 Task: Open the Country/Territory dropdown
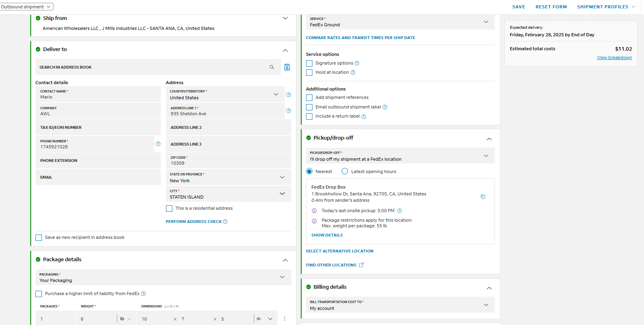tap(225, 95)
